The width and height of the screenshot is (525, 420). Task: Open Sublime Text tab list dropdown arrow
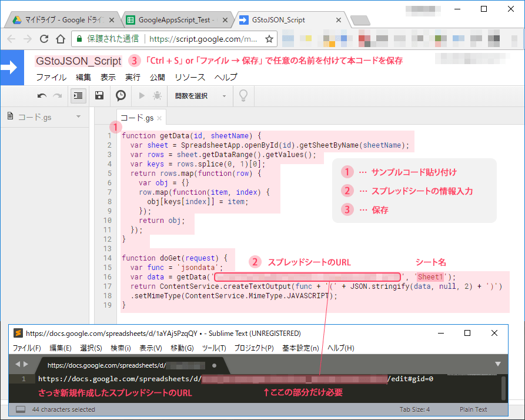pos(498,364)
